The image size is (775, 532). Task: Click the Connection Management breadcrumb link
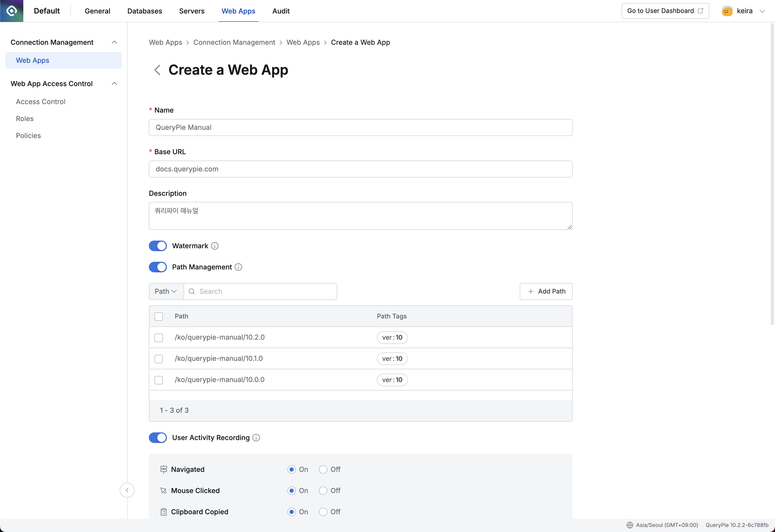pos(234,42)
